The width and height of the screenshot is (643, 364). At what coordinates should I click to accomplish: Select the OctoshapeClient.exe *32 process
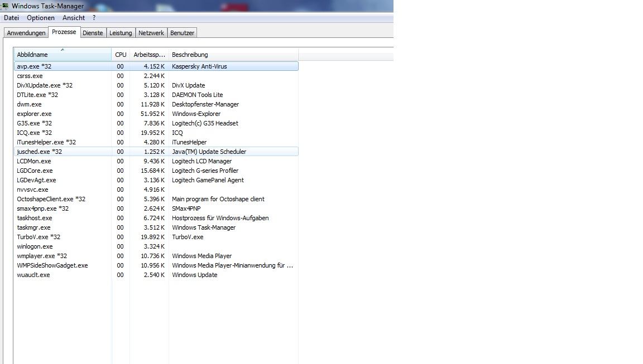point(156,199)
